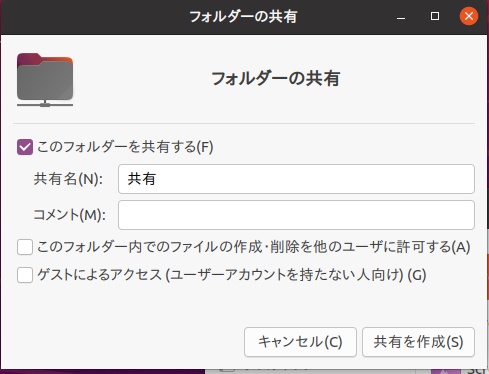489x374 pixels.
Task: Click the キャンセル(C) button
Action: (x=300, y=342)
